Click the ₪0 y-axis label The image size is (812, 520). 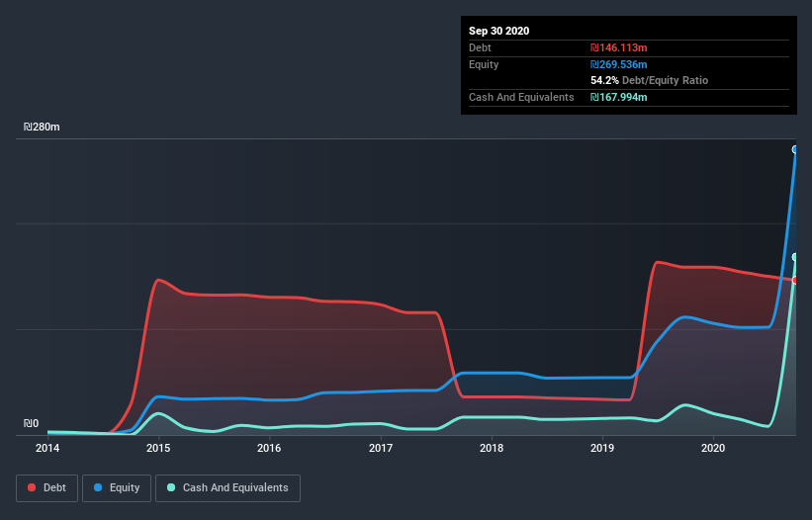tap(31, 423)
